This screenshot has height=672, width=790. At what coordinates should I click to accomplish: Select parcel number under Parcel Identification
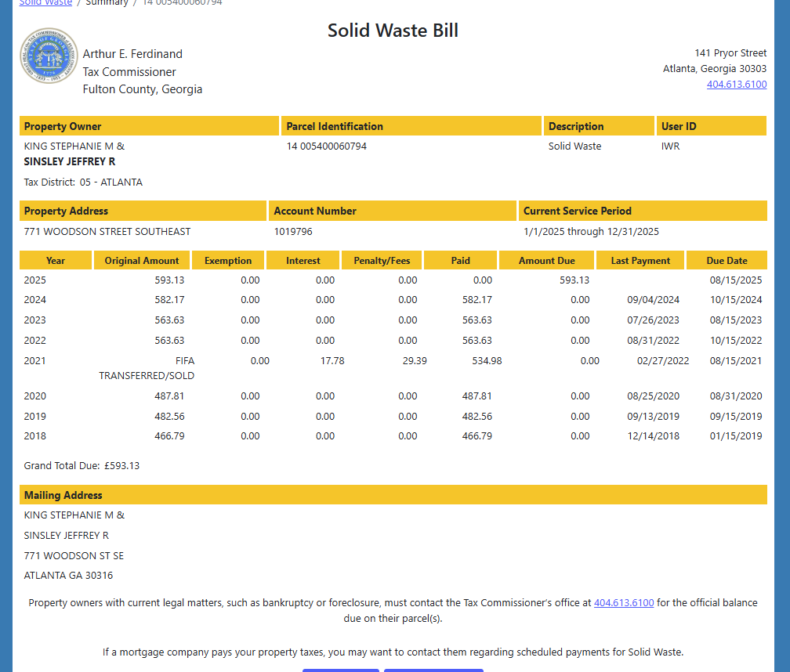click(326, 146)
